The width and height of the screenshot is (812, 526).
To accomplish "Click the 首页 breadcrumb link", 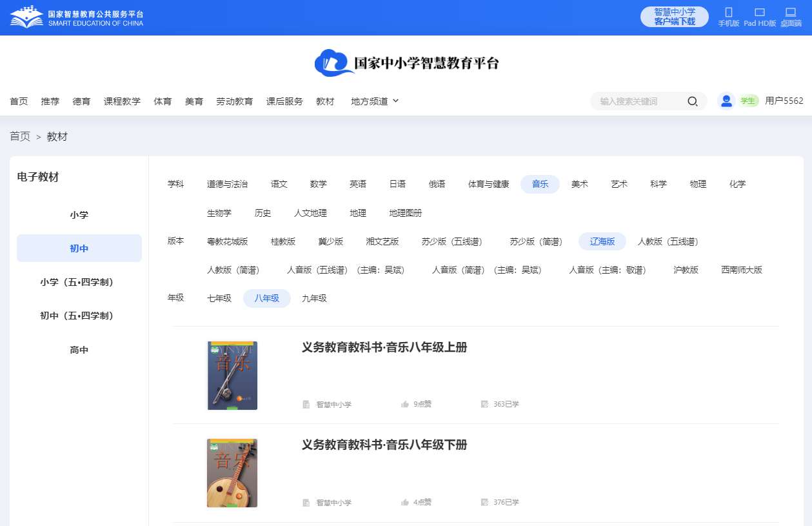I will (20, 136).
